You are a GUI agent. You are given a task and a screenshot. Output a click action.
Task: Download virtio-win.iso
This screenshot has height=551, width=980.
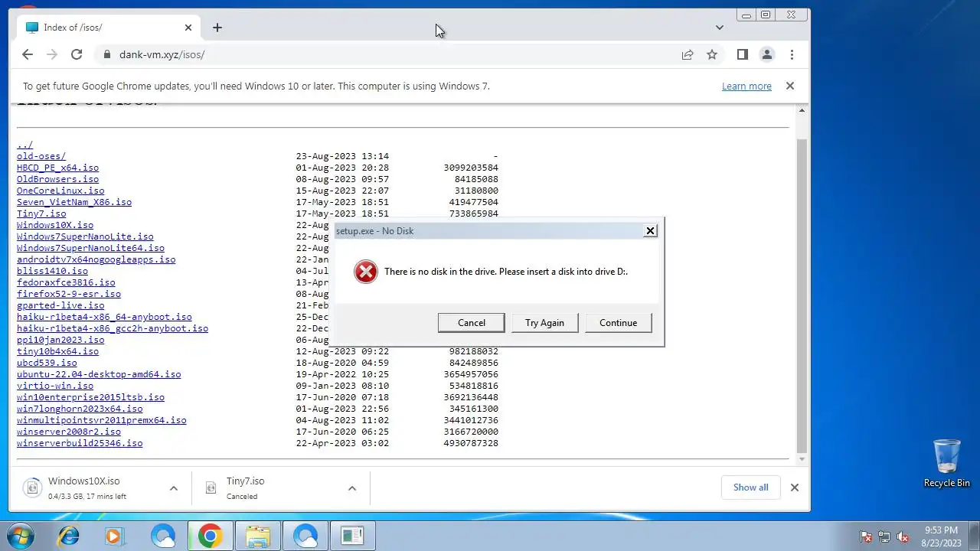coord(55,386)
